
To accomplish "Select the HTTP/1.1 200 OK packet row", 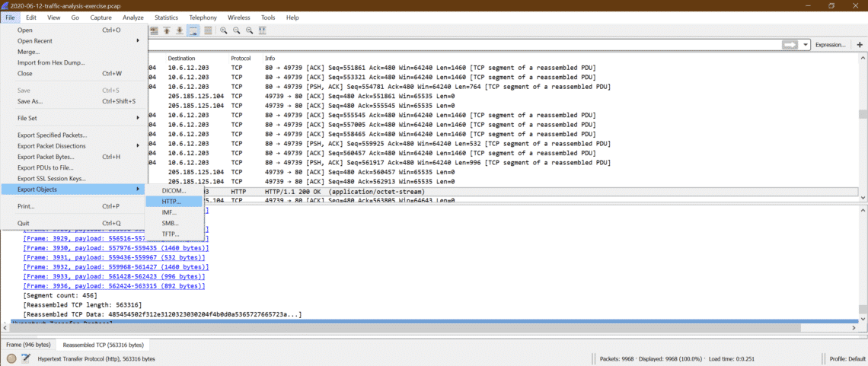I will (x=503, y=192).
